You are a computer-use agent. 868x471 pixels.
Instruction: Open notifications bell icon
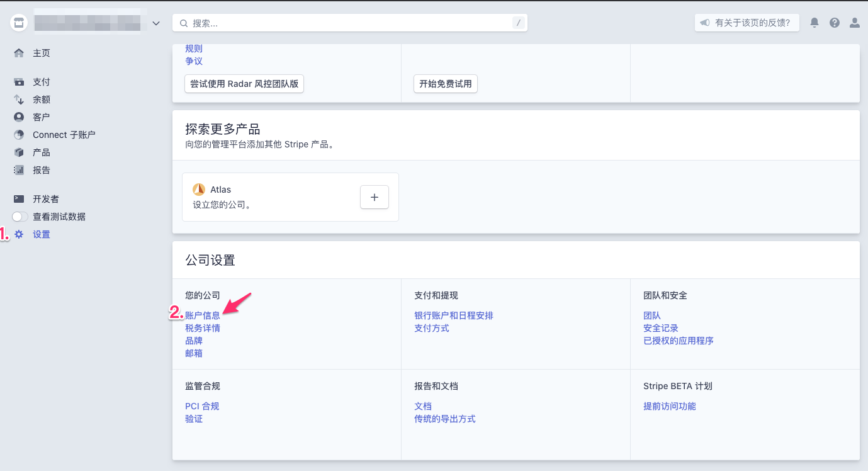[814, 23]
